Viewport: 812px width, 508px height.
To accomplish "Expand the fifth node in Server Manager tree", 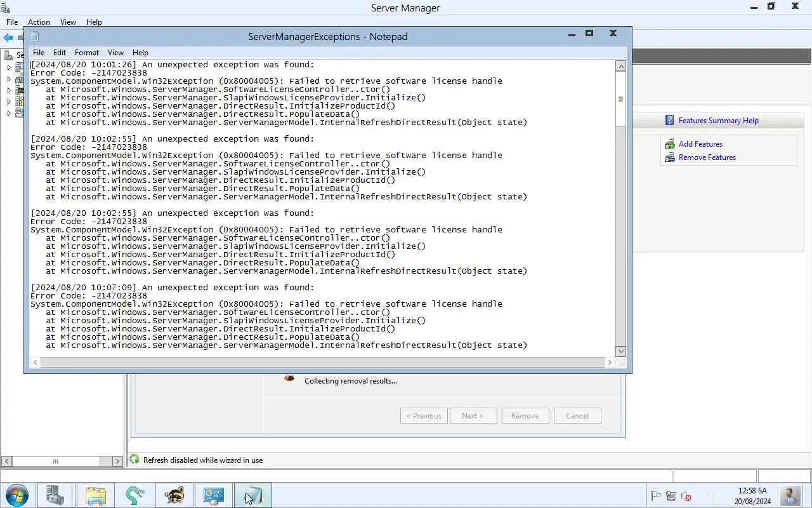I will [9, 113].
